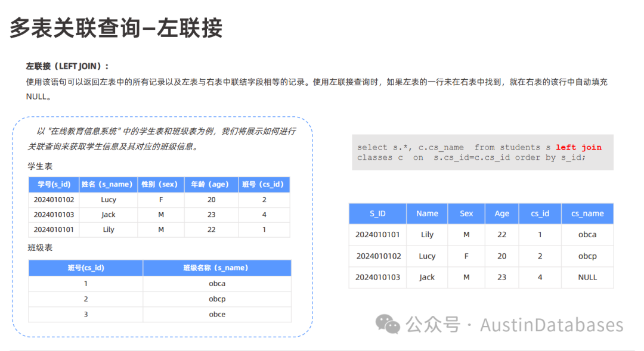Click obca in the result table's Lily row
The height and width of the screenshot is (351, 644).
(x=587, y=235)
